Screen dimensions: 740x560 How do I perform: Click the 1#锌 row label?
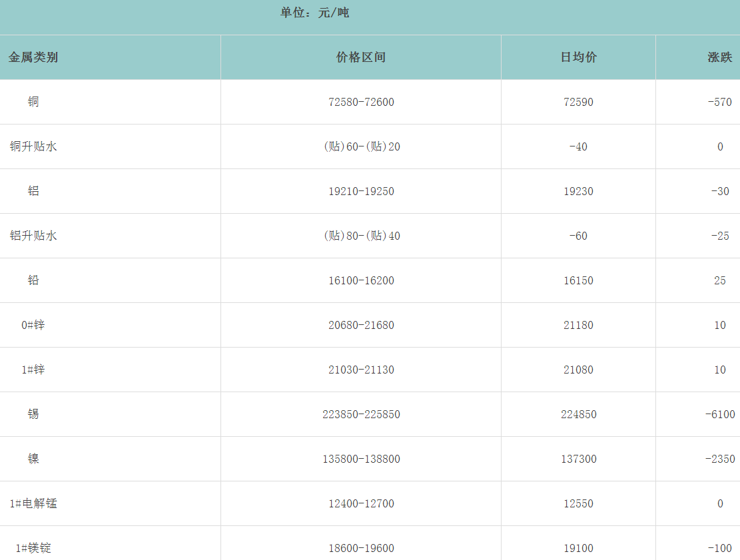[x=33, y=370]
